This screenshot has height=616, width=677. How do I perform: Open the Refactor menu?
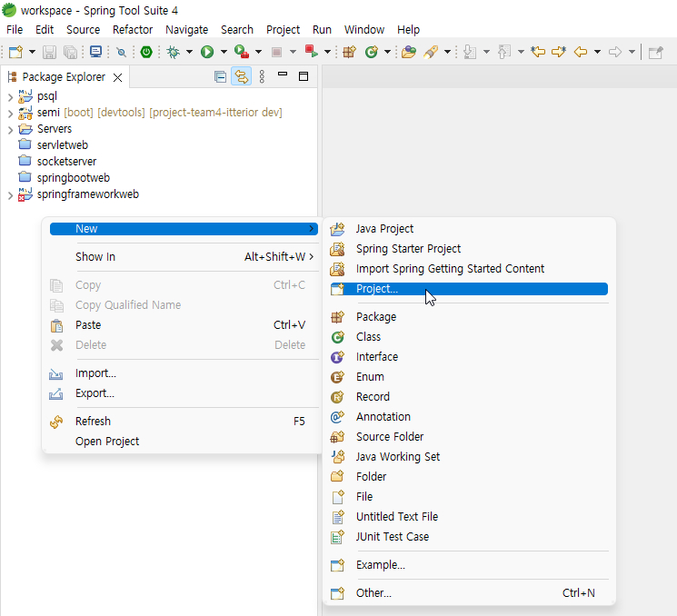click(133, 29)
